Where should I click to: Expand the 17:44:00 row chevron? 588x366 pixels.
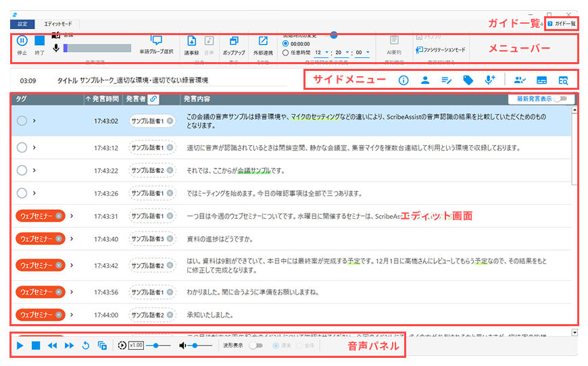72,315
